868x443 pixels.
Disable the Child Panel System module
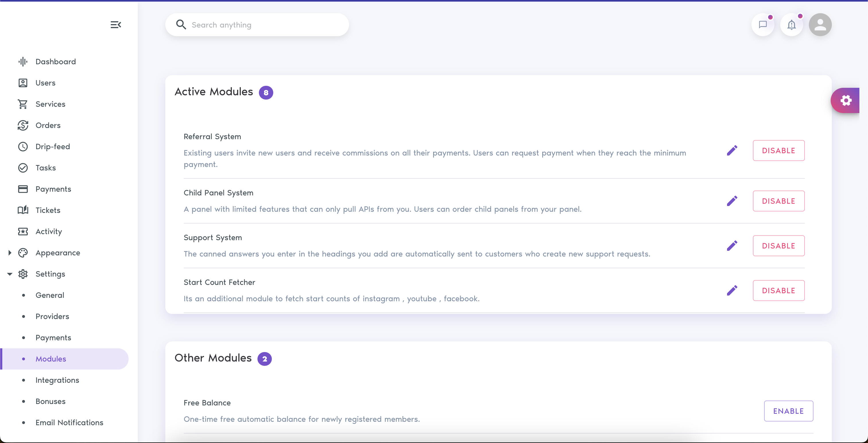pyautogui.click(x=778, y=201)
